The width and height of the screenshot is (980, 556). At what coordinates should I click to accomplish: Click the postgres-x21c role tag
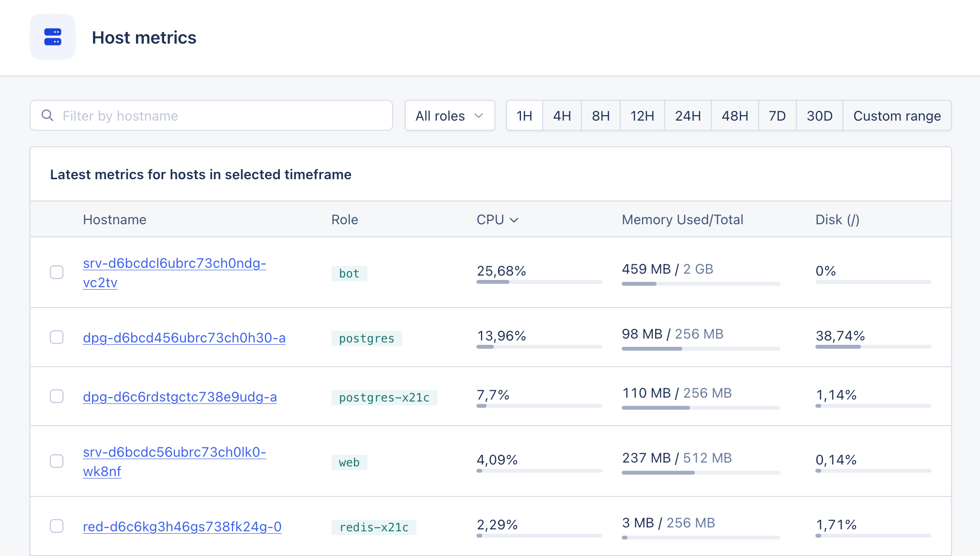384,397
